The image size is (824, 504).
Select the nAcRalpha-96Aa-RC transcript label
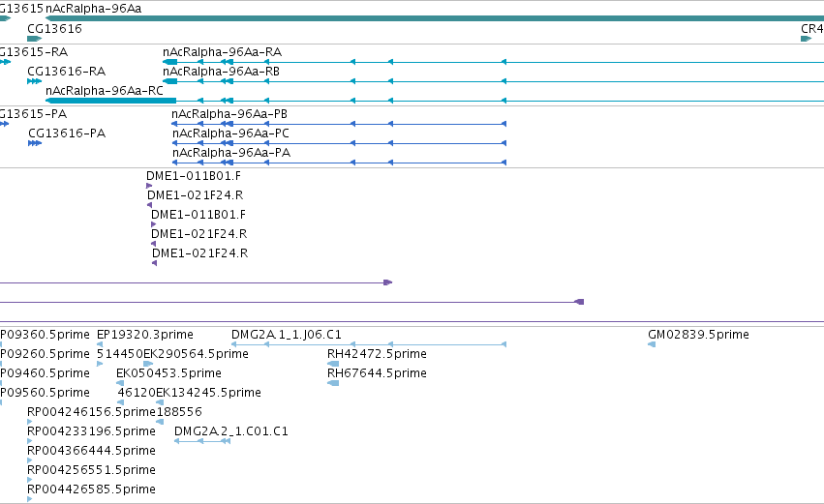(104, 90)
